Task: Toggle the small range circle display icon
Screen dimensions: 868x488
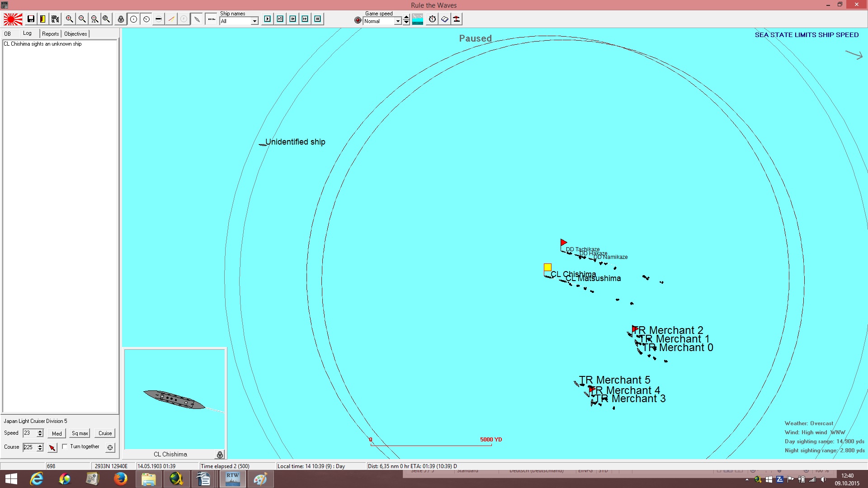Action: click(x=146, y=19)
